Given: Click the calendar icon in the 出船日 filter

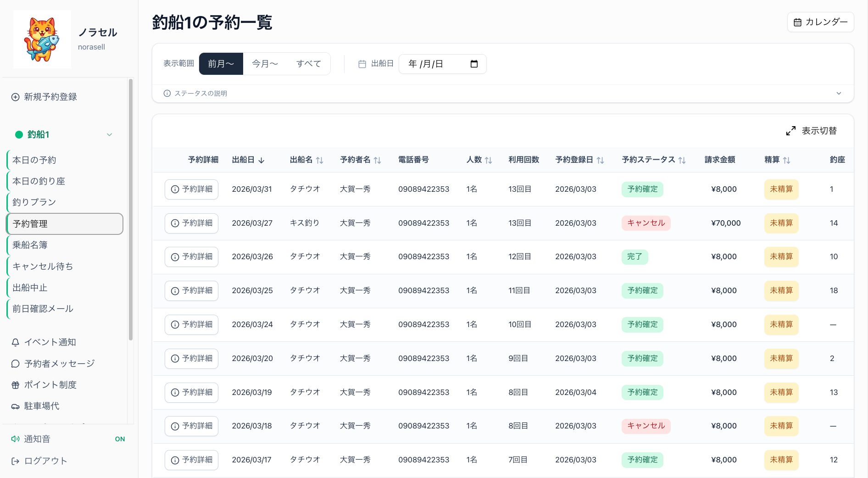Looking at the screenshot, I should tap(362, 64).
